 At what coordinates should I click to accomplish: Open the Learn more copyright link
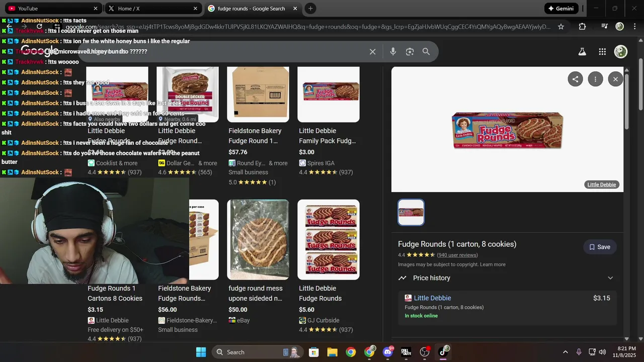coord(493,264)
